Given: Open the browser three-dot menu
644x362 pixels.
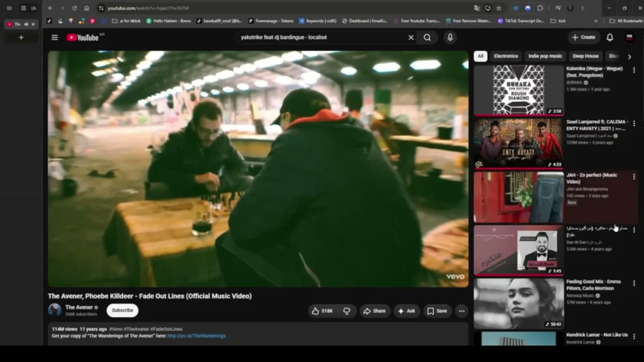Looking at the screenshot, I should click(x=582, y=8).
